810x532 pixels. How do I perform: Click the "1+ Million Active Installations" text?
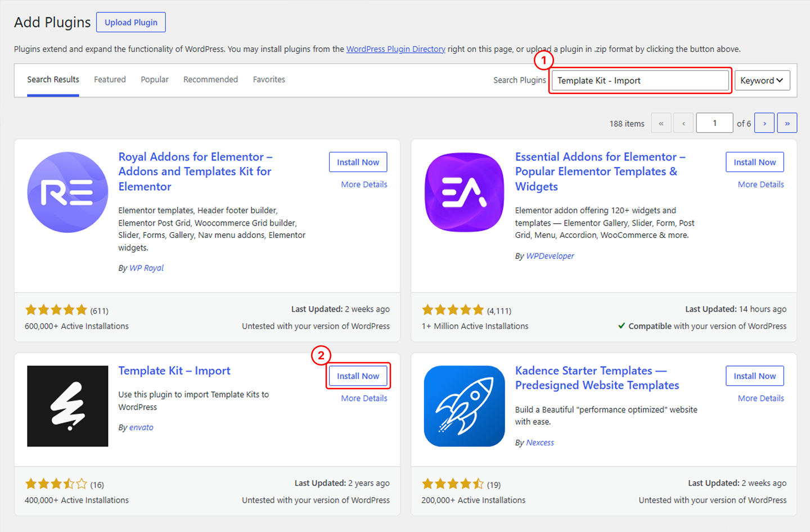click(x=475, y=326)
